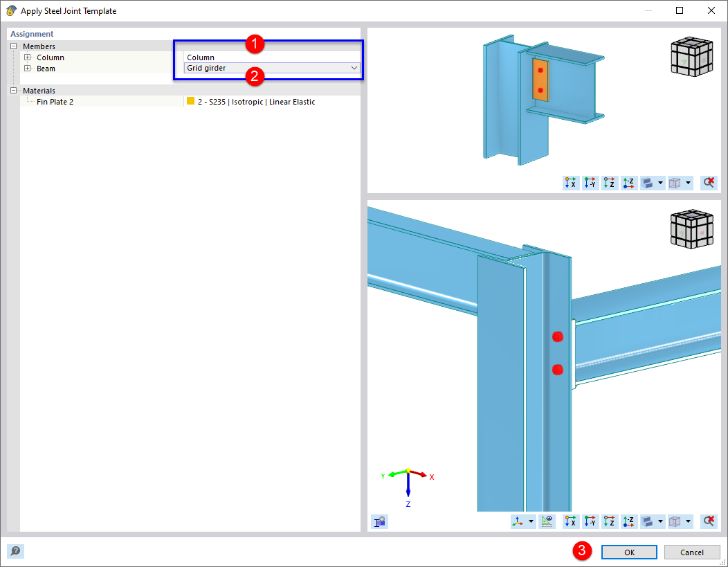This screenshot has width=728, height=567.
Task: Click the Cancel button
Action: pyautogui.click(x=692, y=552)
